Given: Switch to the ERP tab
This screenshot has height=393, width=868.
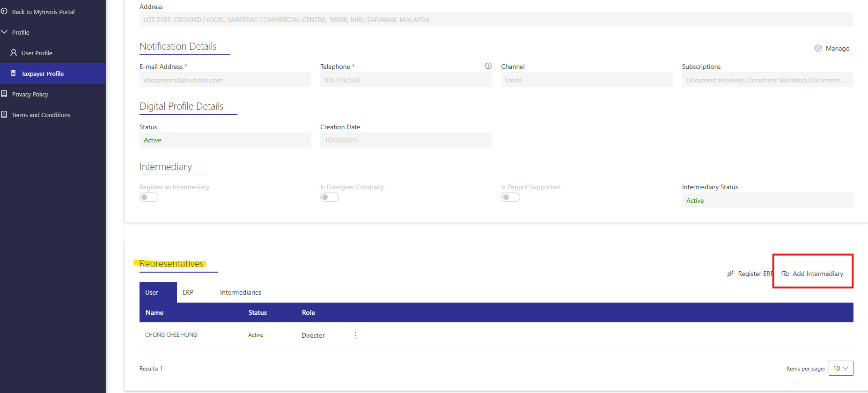Looking at the screenshot, I should tap(188, 292).
